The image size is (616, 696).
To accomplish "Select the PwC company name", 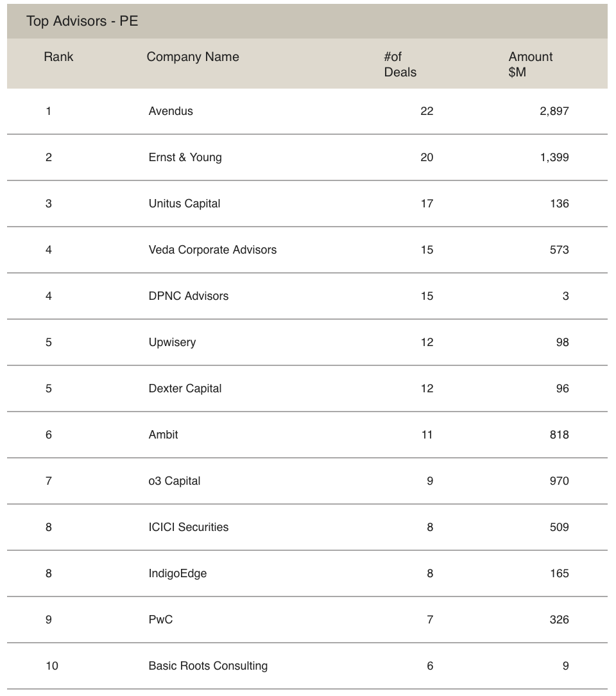I will pos(160,620).
